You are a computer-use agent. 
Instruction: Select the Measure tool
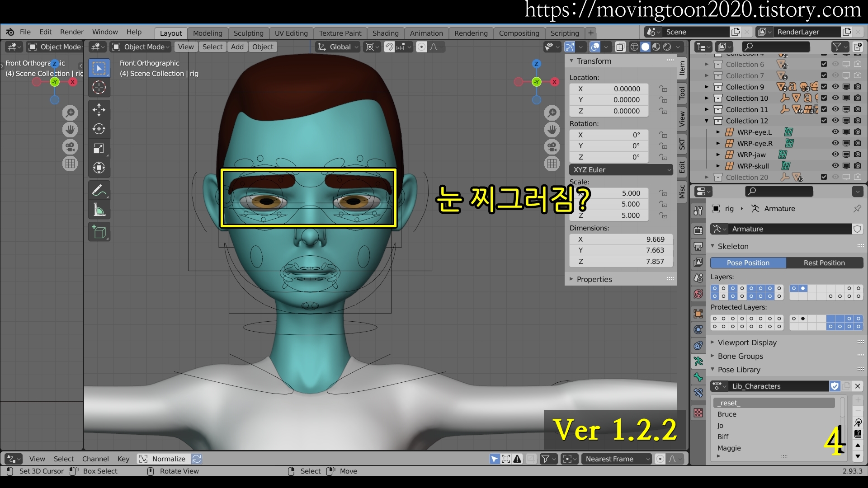[99, 210]
